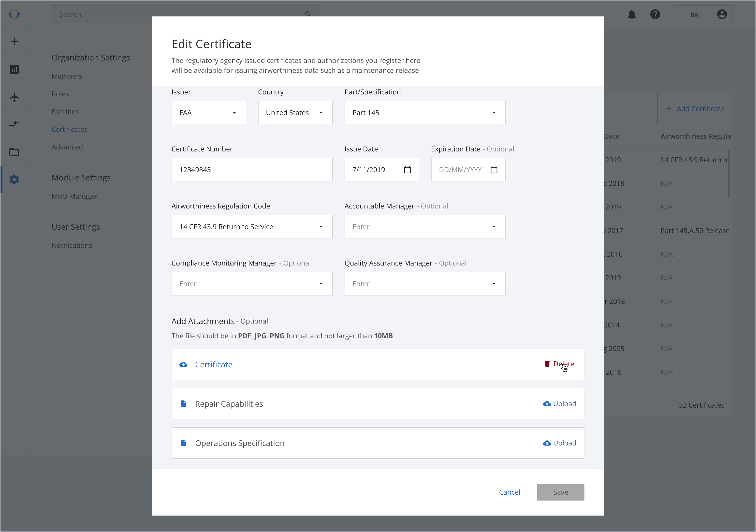The width and height of the screenshot is (756, 532).
Task: Open the Airworthiness Regulation Code dropdown
Action: [x=252, y=227]
